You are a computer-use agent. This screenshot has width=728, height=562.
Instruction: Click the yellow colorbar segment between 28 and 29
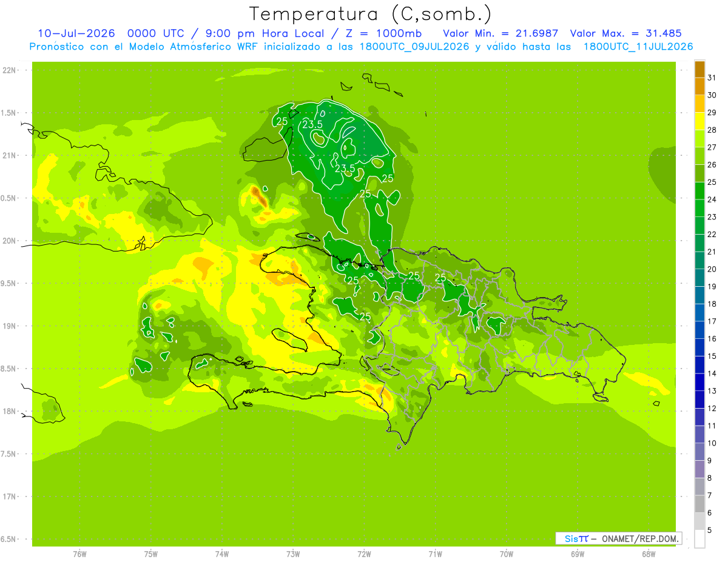pyautogui.click(x=699, y=121)
